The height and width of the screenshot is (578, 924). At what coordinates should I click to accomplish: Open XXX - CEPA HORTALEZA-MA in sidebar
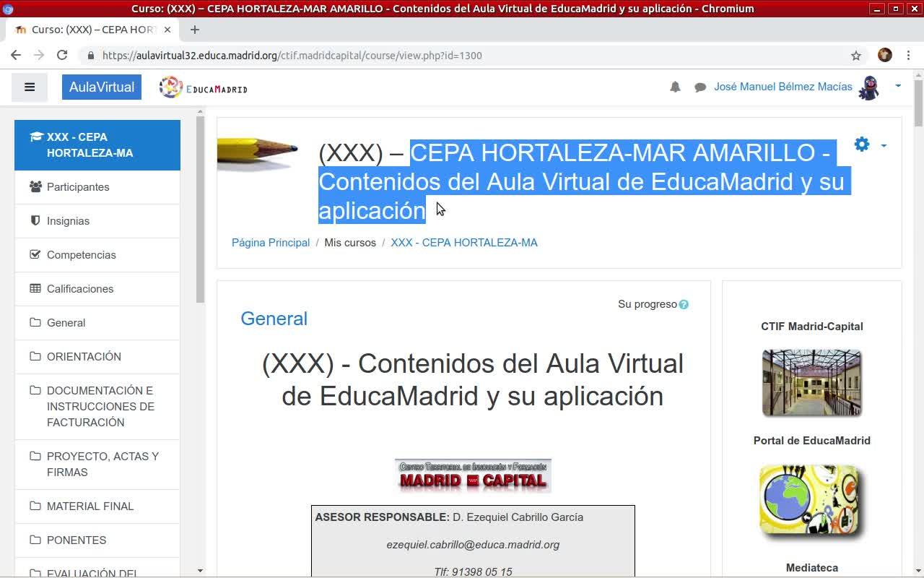click(97, 145)
